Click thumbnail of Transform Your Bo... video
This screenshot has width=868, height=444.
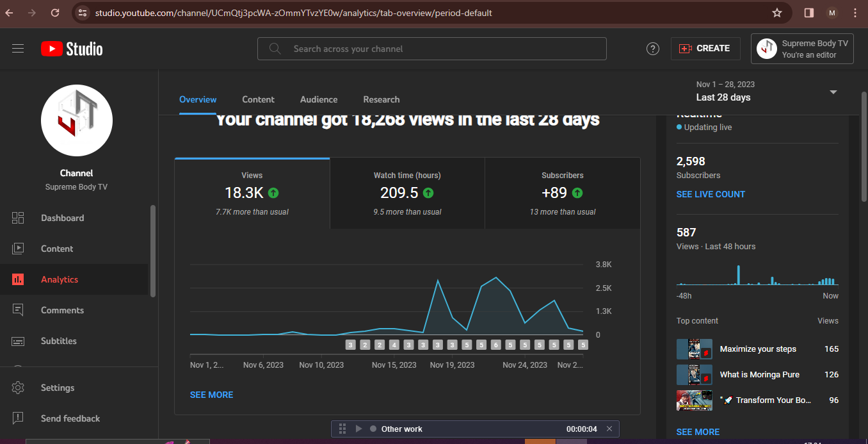[x=695, y=400]
